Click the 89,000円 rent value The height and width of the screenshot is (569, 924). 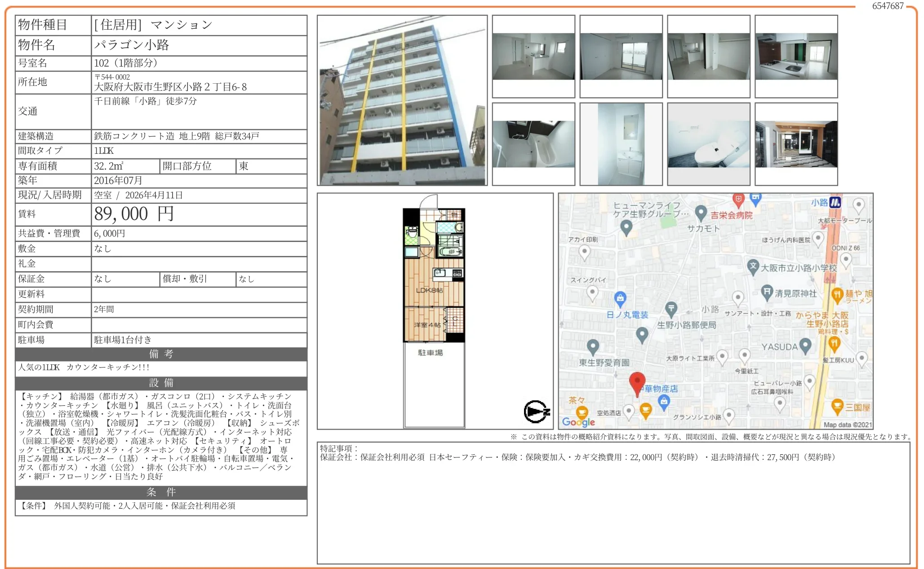[x=134, y=214]
